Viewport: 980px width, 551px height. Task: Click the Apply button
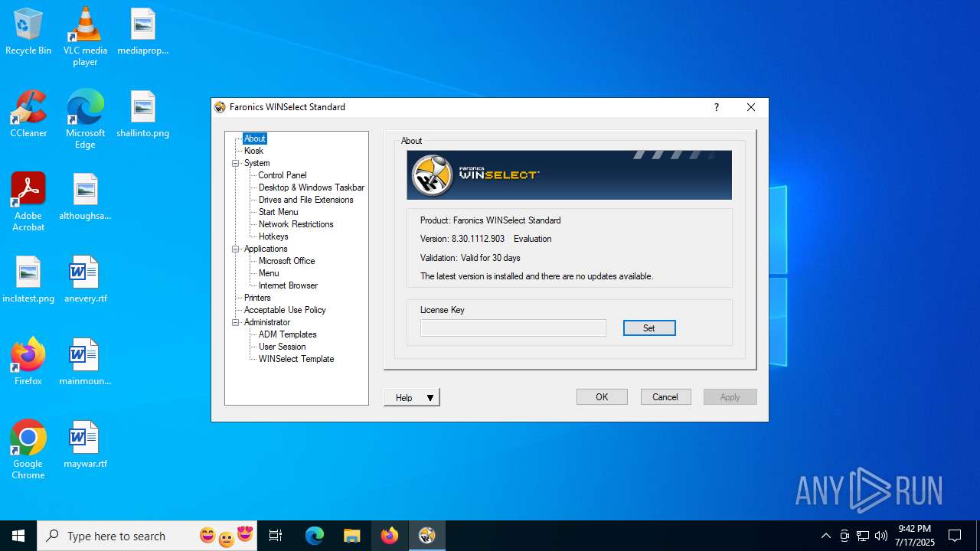coord(730,396)
